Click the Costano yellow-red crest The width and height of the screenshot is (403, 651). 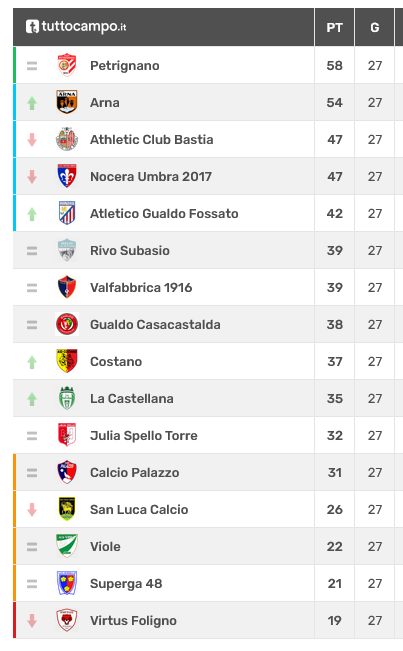pyautogui.click(x=67, y=361)
